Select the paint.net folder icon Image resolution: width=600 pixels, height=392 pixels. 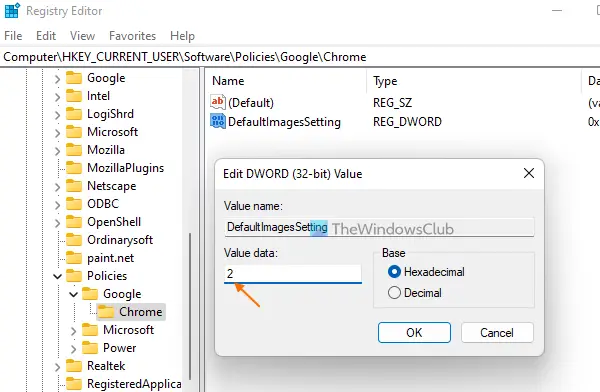74,258
